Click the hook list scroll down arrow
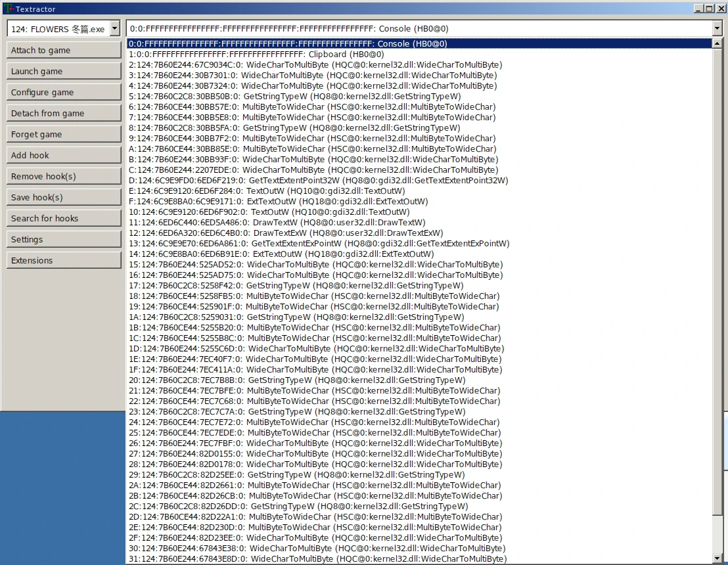Image resolution: width=728 pixels, height=565 pixels. click(x=717, y=558)
